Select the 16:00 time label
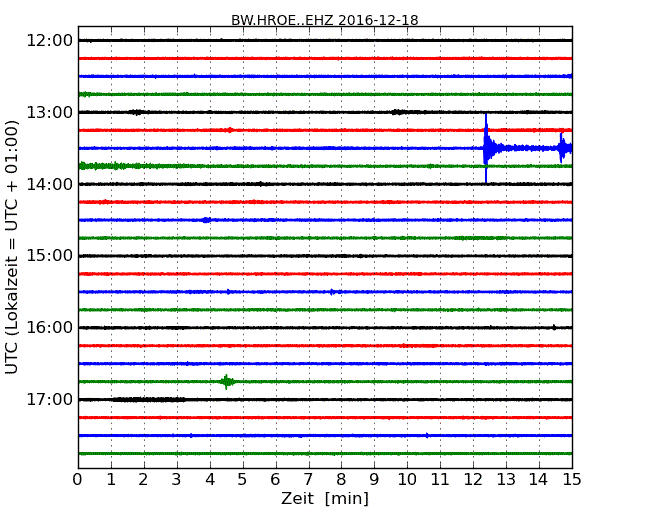Image resolution: width=650 pixels, height=520 pixels. point(49,328)
